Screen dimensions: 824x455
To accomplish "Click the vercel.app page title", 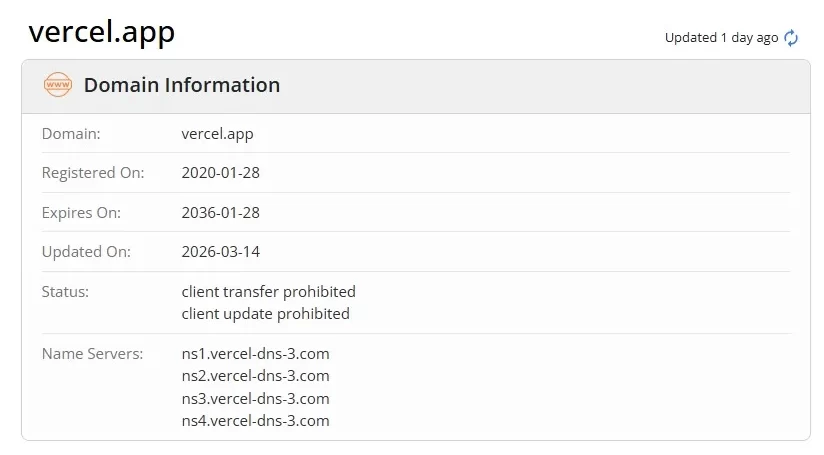I will point(101,32).
